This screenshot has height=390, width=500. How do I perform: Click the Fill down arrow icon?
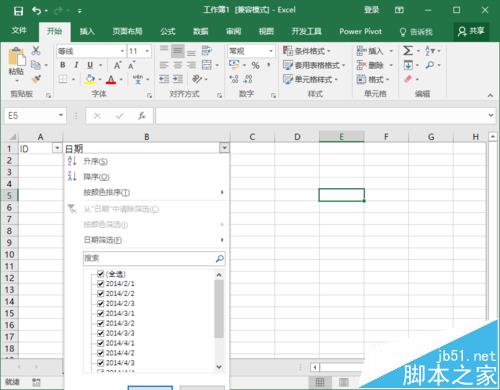[x=408, y=65]
